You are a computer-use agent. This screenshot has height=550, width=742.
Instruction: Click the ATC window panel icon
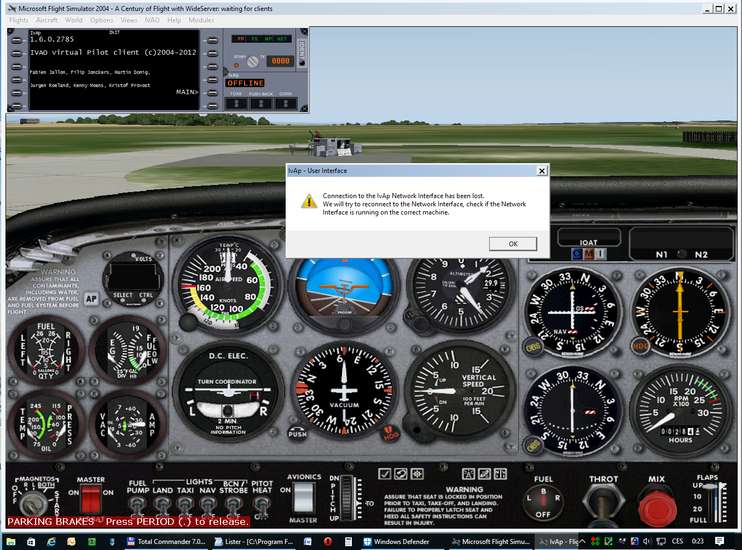click(x=401, y=474)
